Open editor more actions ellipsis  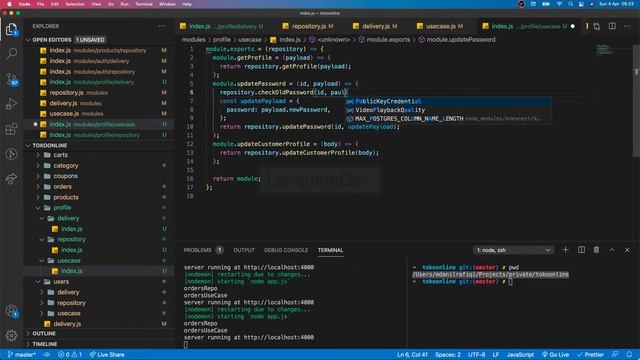click(x=627, y=26)
